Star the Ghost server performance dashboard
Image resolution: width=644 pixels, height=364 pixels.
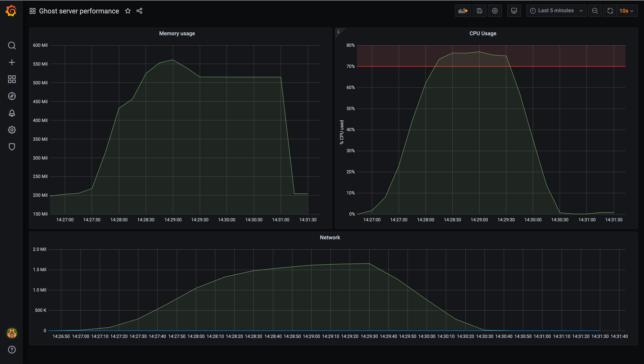click(128, 11)
